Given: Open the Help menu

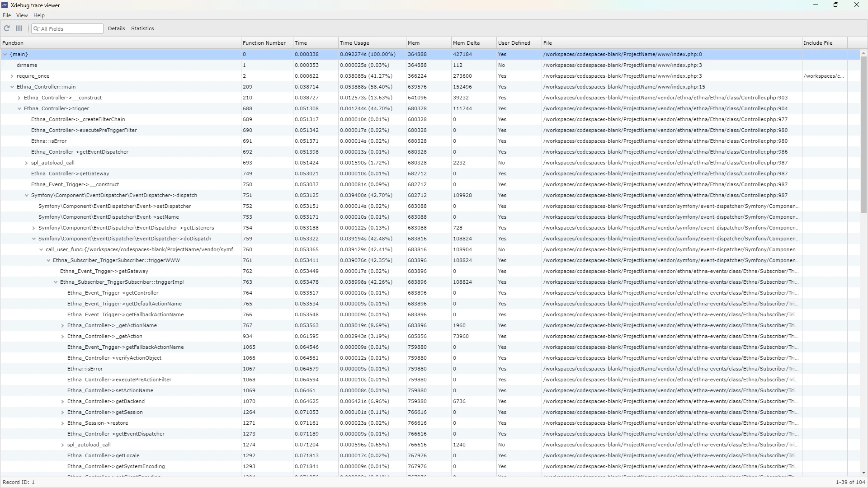Looking at the screenshot, I should 39,15.
